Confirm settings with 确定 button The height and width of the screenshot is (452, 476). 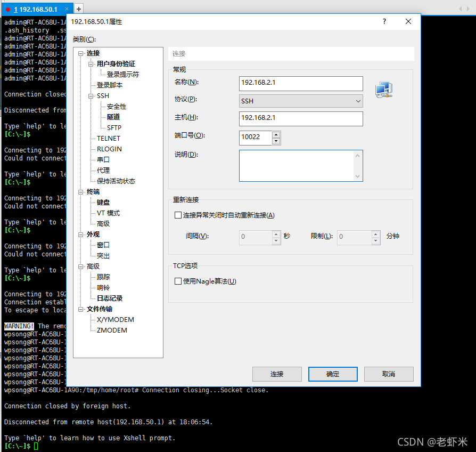pos(333,374)
